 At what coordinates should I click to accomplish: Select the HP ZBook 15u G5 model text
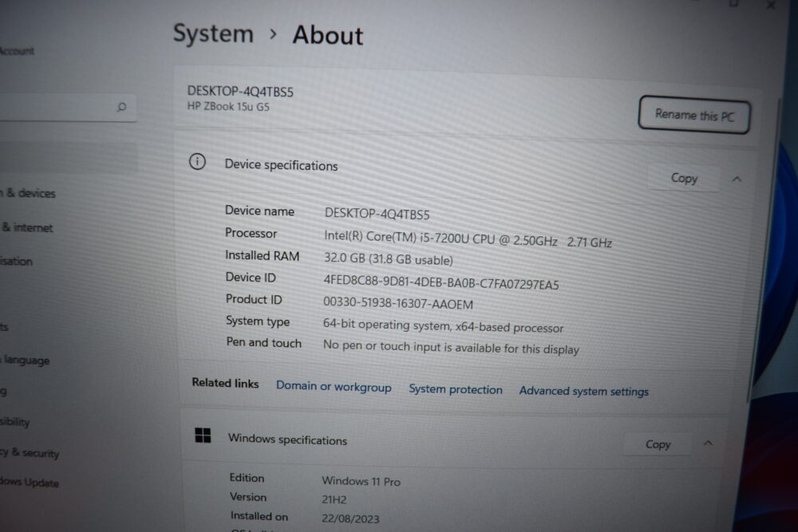click(x=228, y=106)
